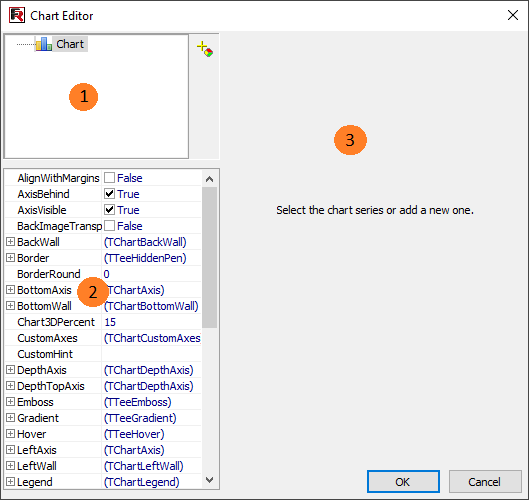
Task: Click the BorderRound value field
Action: pyautogui.click(x=151, y=274)
